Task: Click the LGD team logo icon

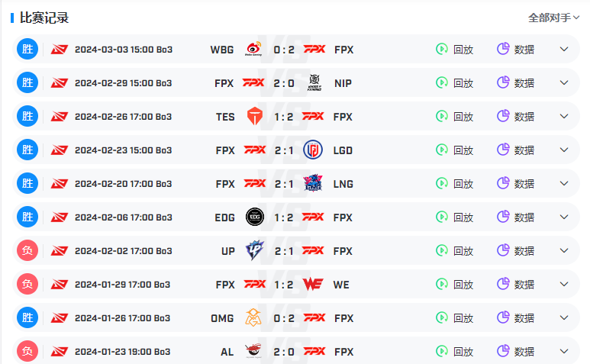Action: (313, 150)
